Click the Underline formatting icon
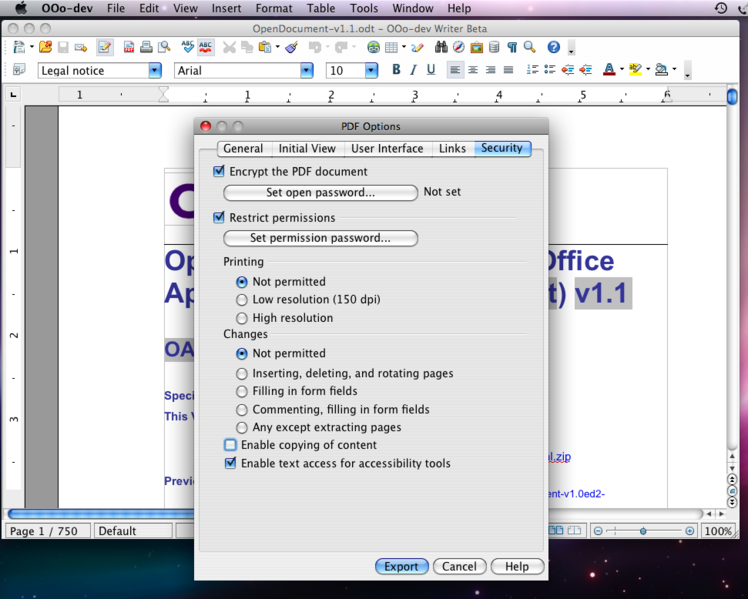 click(x=431, y=70)
